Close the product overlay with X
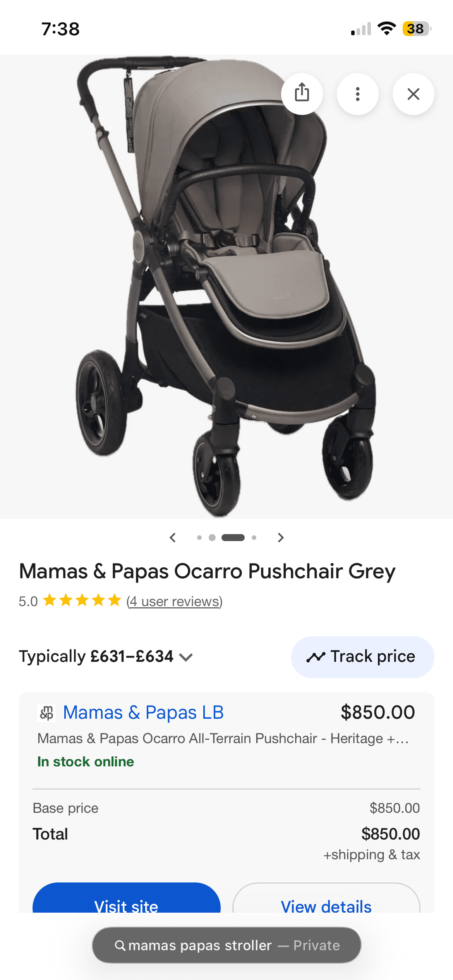453x980 pixels. click(x=413, y=94)
